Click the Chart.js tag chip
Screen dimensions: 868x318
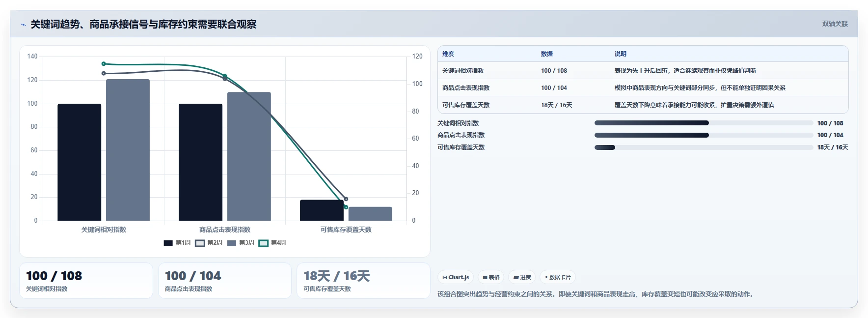tap(456, 277)
